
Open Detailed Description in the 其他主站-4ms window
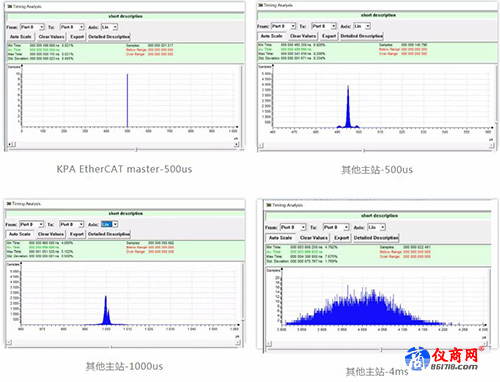(376, 238)
